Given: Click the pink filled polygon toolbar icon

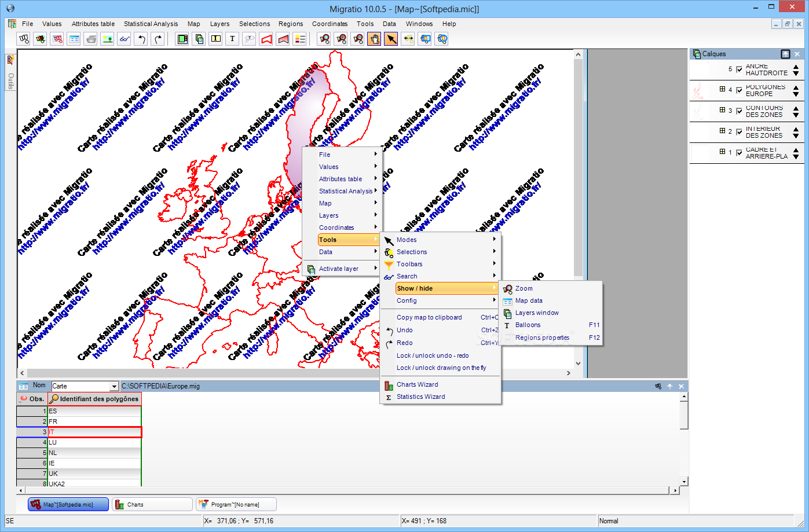Looking at the screenshot, I should [283, 39].
